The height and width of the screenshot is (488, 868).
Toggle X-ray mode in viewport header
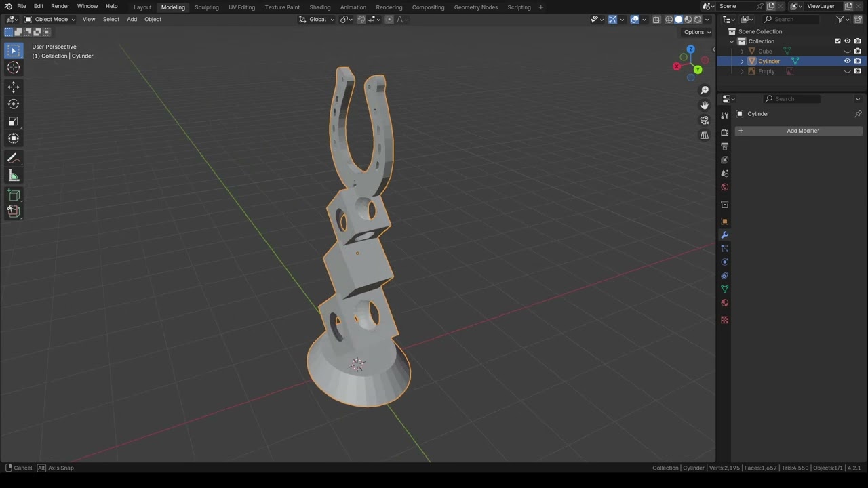click(x=656, y=19)
